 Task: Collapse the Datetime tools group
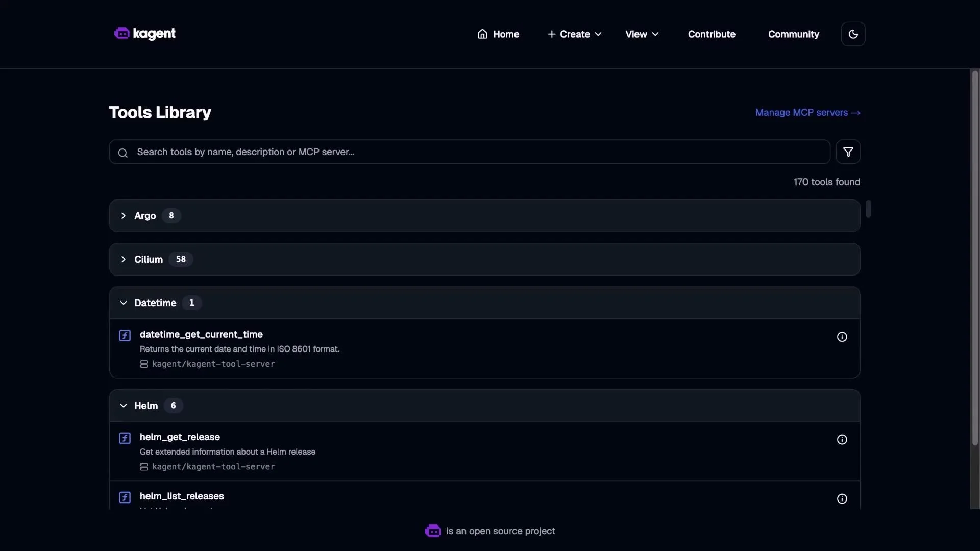pos(484,303)
